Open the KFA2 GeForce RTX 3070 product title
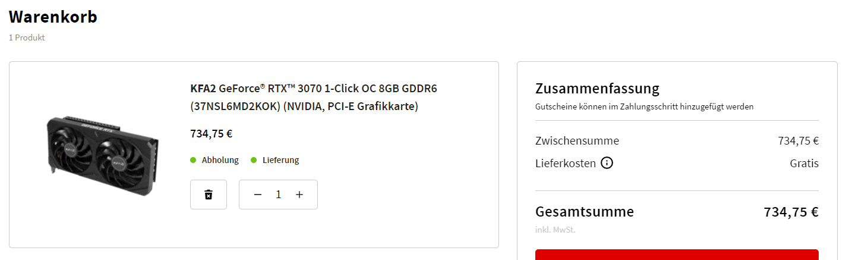This screenshot has height=260, width=868. 314,98
